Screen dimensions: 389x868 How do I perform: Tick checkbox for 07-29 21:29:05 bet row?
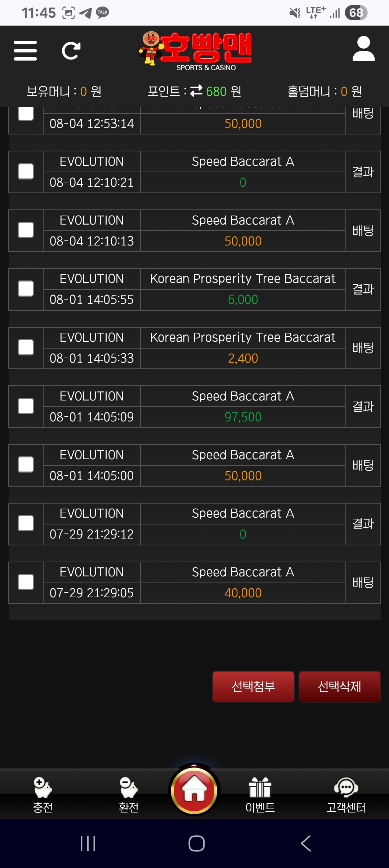click(x=26, y=582)
